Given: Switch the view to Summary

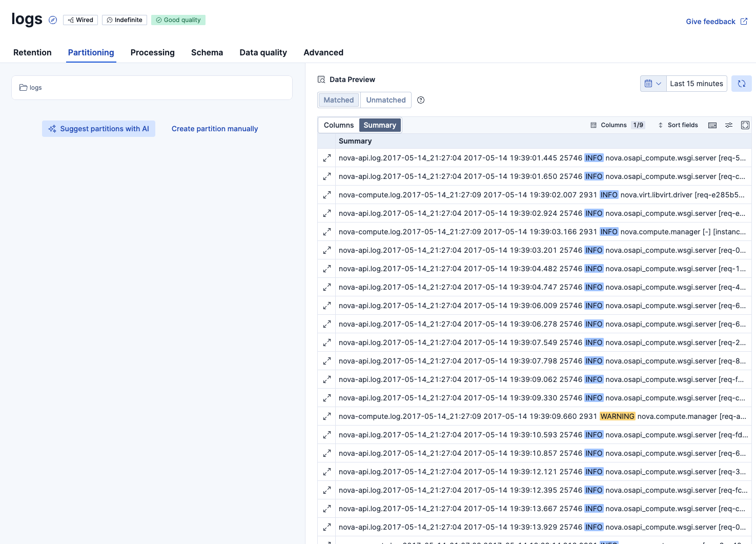Looking at the screenshot, I should 380,125.
